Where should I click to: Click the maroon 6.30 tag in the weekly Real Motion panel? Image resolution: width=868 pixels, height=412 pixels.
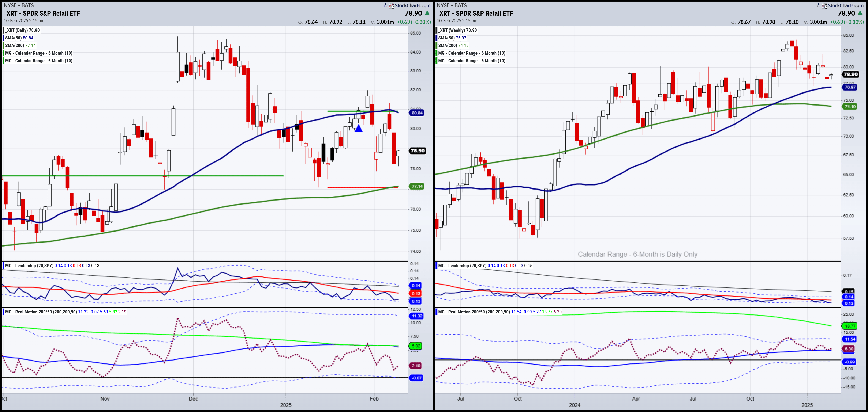coord(849,349)
